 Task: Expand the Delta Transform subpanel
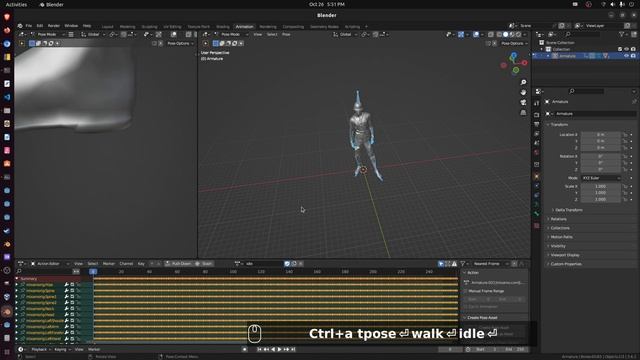[x=569, y=210]
